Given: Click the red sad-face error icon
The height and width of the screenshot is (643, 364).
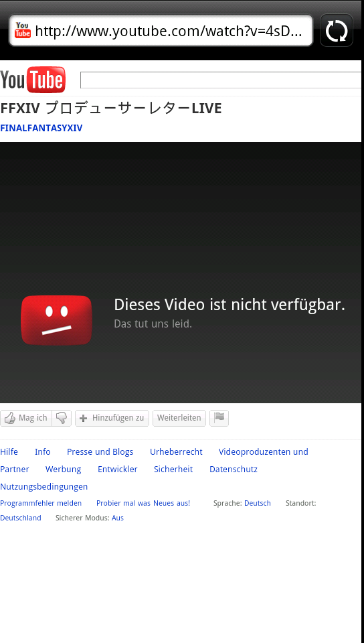Looking at the screenshot, I should click(x=56, y=320).
